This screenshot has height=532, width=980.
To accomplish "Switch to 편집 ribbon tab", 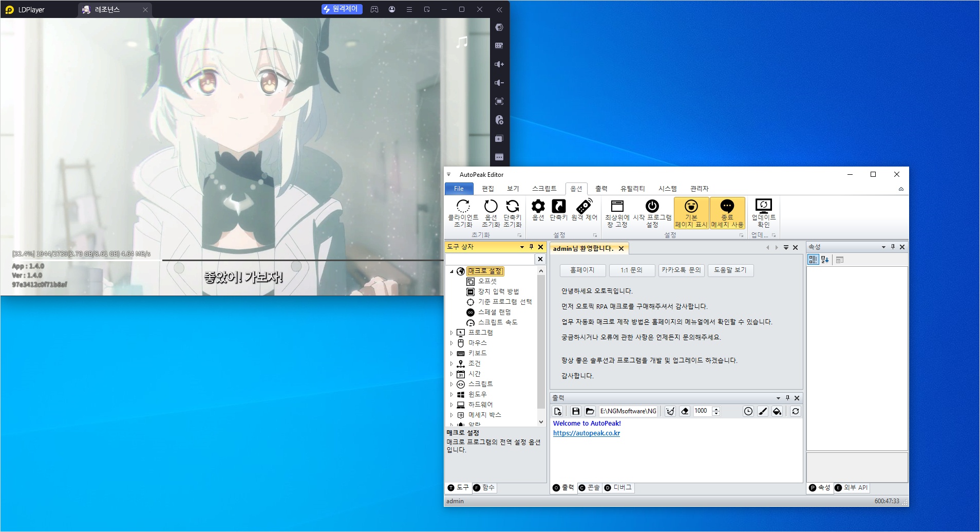I will point(488,189).
